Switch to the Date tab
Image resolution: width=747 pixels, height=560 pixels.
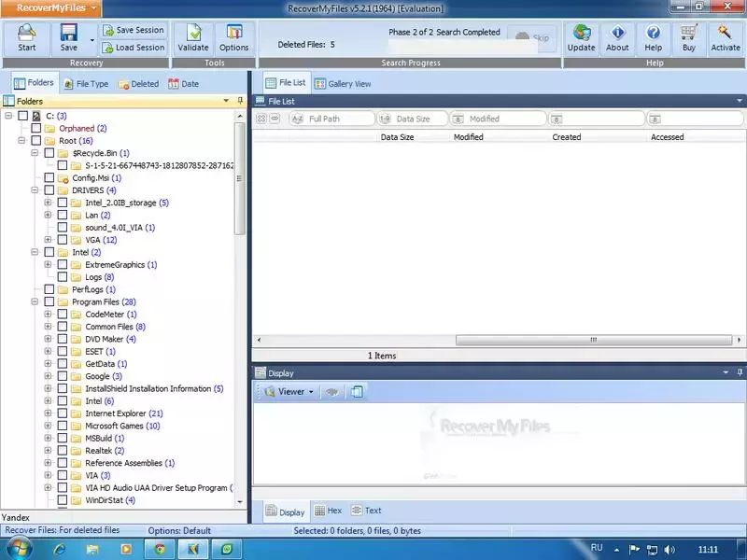tap(183, 84)
